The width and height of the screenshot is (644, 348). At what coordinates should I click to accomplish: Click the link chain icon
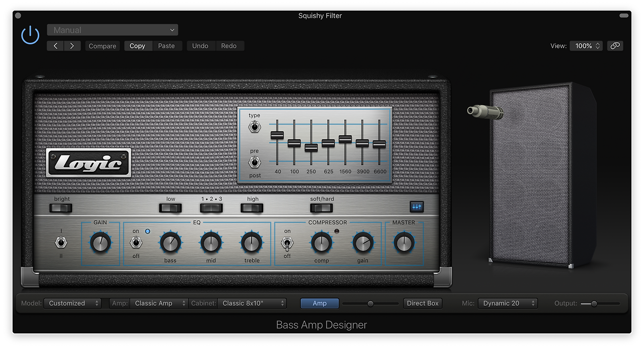point(615,46)
